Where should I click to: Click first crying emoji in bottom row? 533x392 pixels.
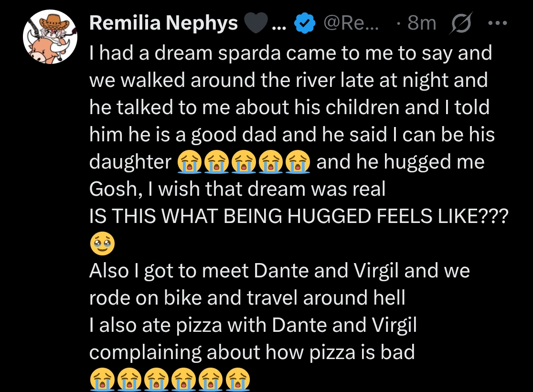point(102,381)
